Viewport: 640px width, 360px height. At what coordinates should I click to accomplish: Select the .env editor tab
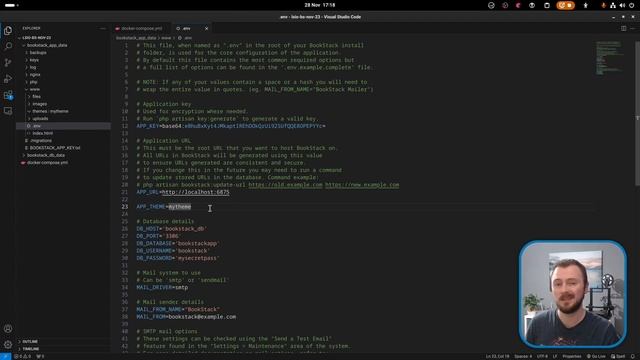pyautogui.click(x=192, y=29)
